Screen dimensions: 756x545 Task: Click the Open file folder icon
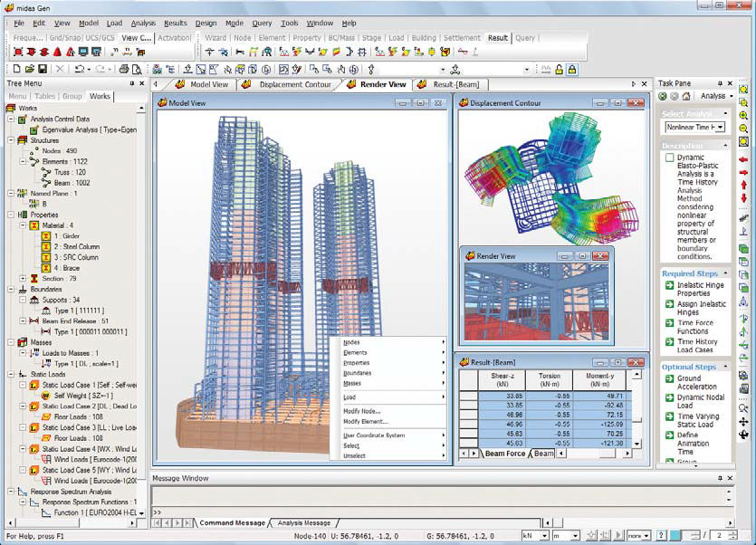pos(30,69)
